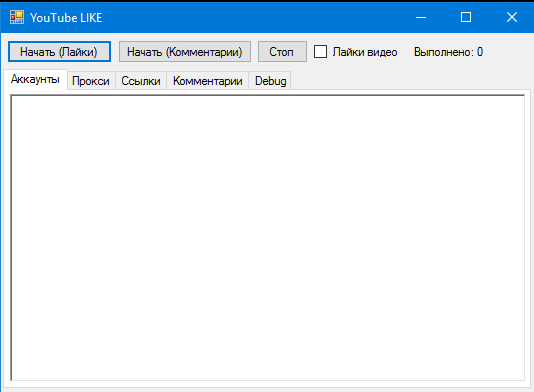
Task: Stop the task with the Стоп button
Action: 282,52
